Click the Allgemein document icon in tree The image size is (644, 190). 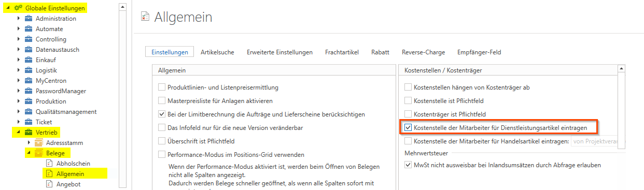[50, 174]
